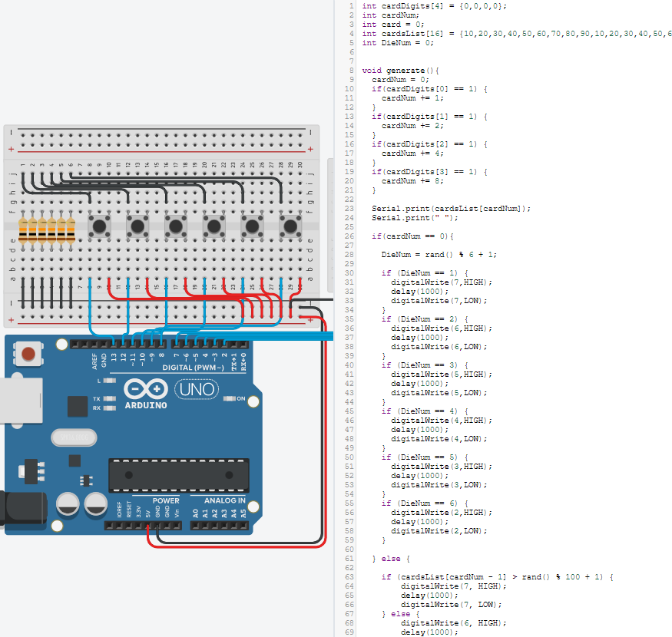Viewport: 672px width, 637px height.
Task: Click digital pin 13 on Arduino header
Action: click(114, 343)
